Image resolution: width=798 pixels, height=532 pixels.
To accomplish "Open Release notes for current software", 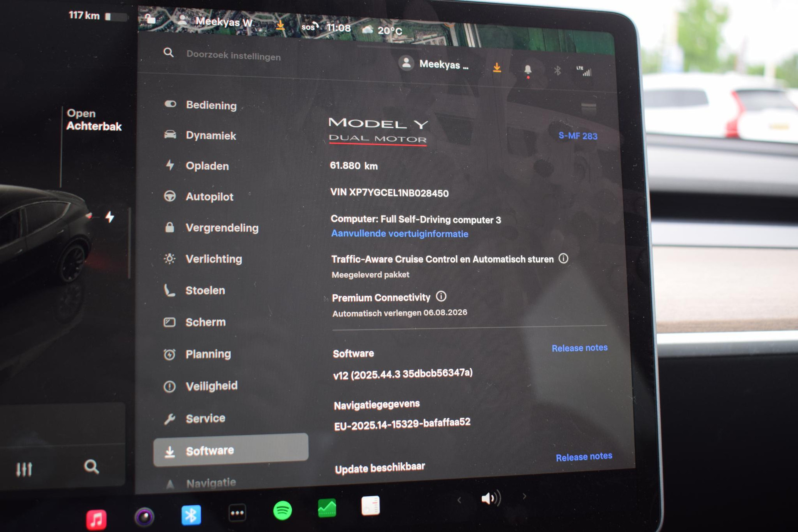I will click(579, 348).
